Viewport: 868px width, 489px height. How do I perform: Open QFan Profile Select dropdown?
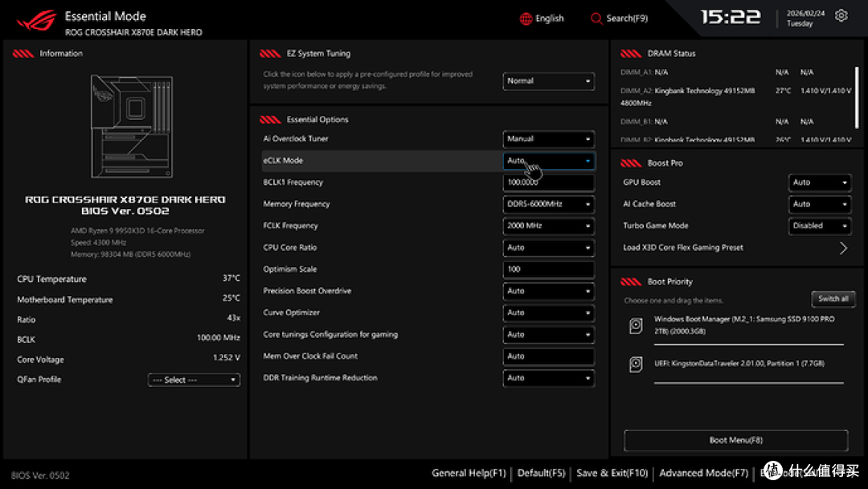tap(194, 380)
